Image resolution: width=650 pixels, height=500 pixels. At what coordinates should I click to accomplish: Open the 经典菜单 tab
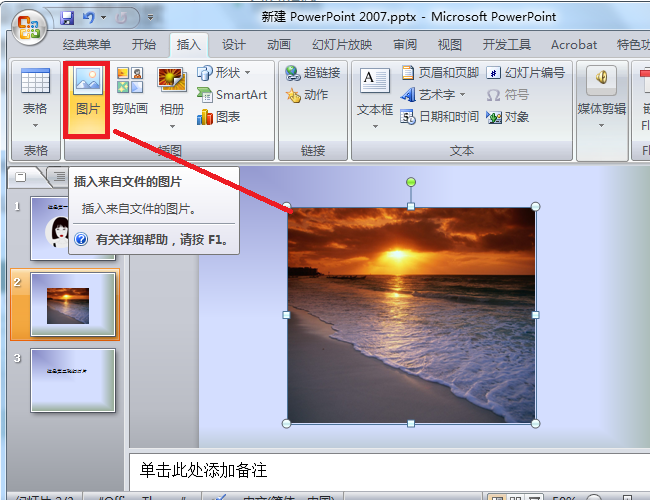coord(87,45)
